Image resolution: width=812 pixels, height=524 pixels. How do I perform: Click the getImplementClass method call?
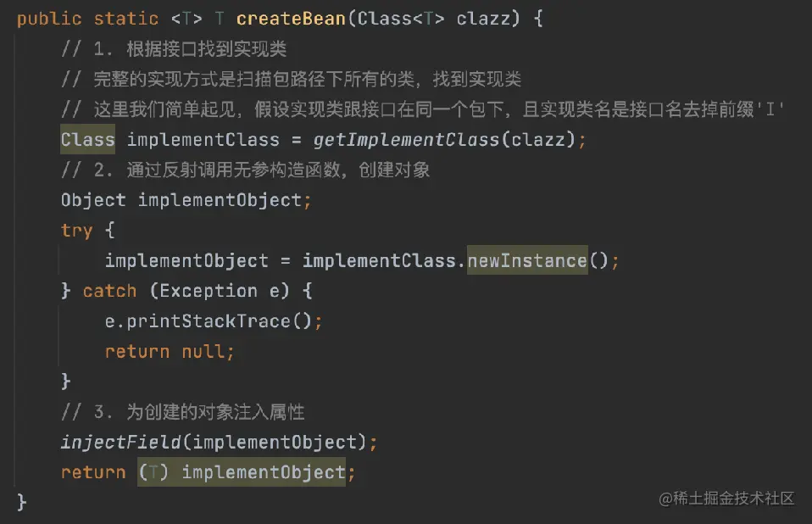407,140
